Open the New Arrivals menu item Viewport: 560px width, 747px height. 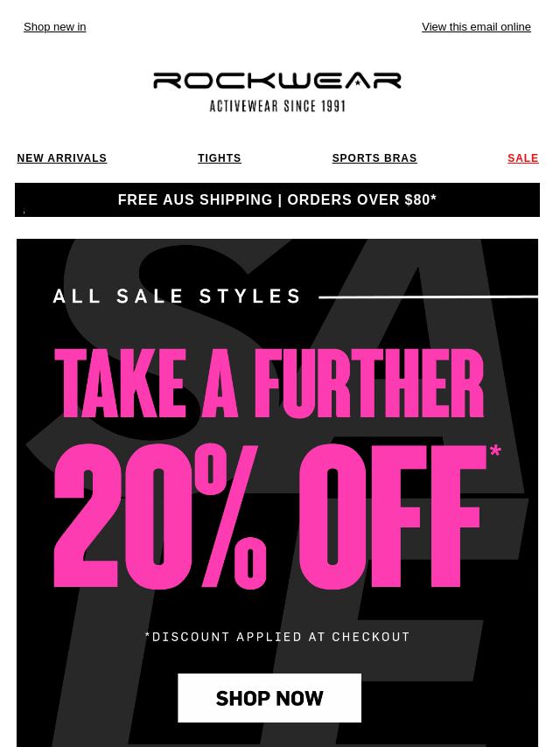coord(62,158)
